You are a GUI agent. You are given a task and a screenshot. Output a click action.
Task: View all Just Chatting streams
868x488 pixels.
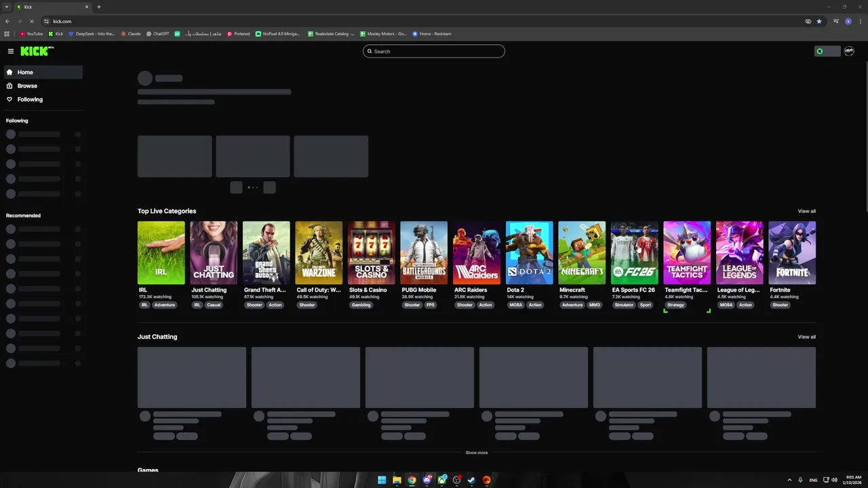806,337
